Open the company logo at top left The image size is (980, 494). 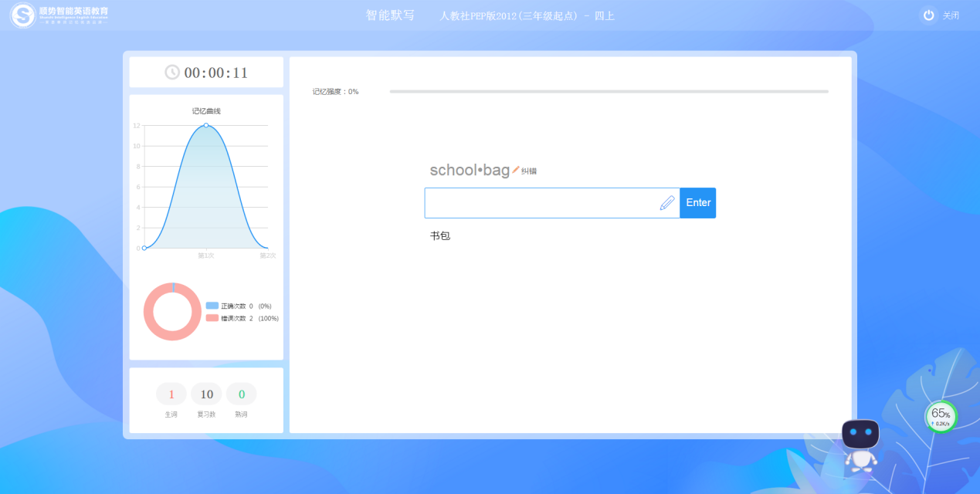click(x=59, y=15)
